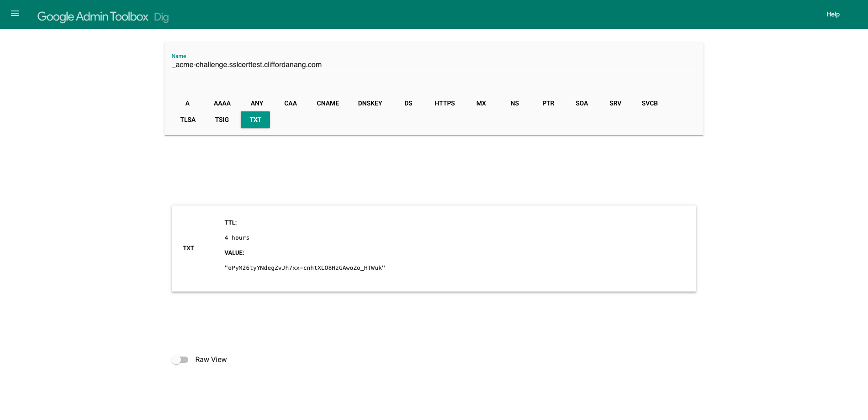Viewport: 868px width, 420px height.
Task: Click the 'Dig' title text in header
Action: (161, 17)
